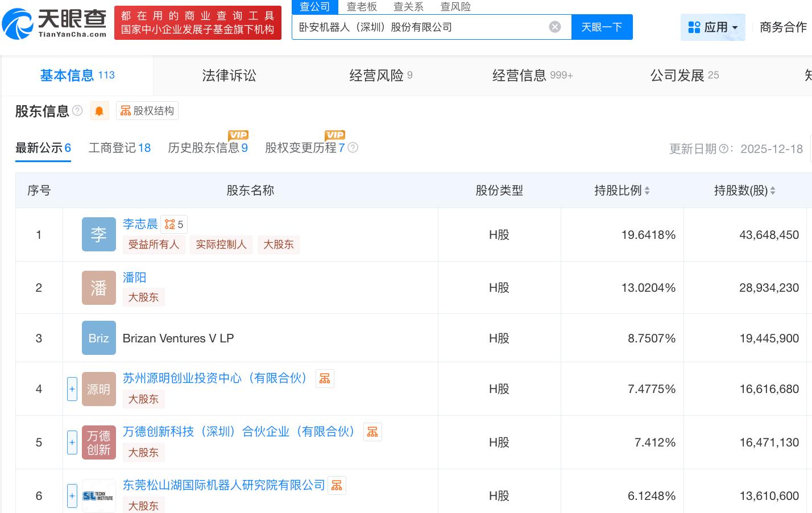Open shareholder 潘阳's profile link
Viewport: 812px width, 513px height.
(x=134, y=278)
